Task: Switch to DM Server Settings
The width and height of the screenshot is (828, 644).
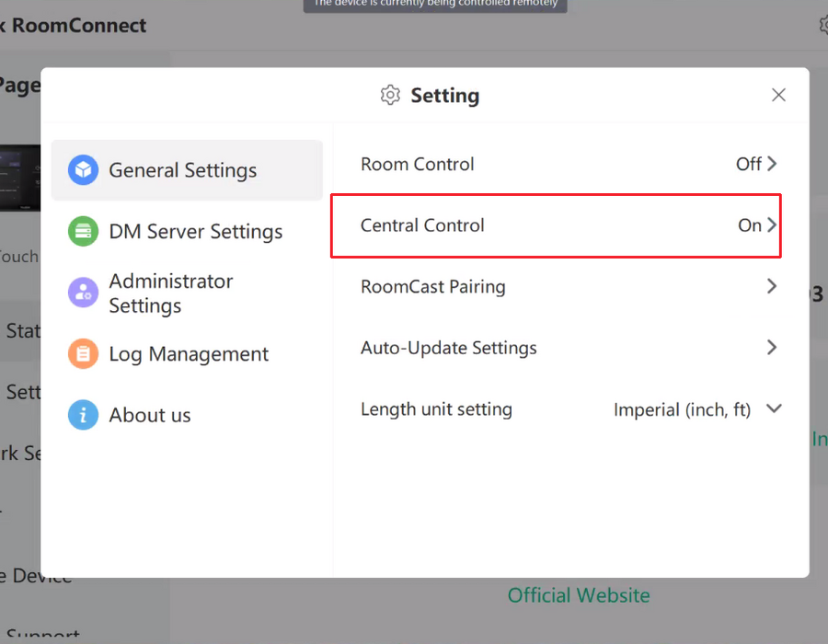Action: tap(187, 231)
